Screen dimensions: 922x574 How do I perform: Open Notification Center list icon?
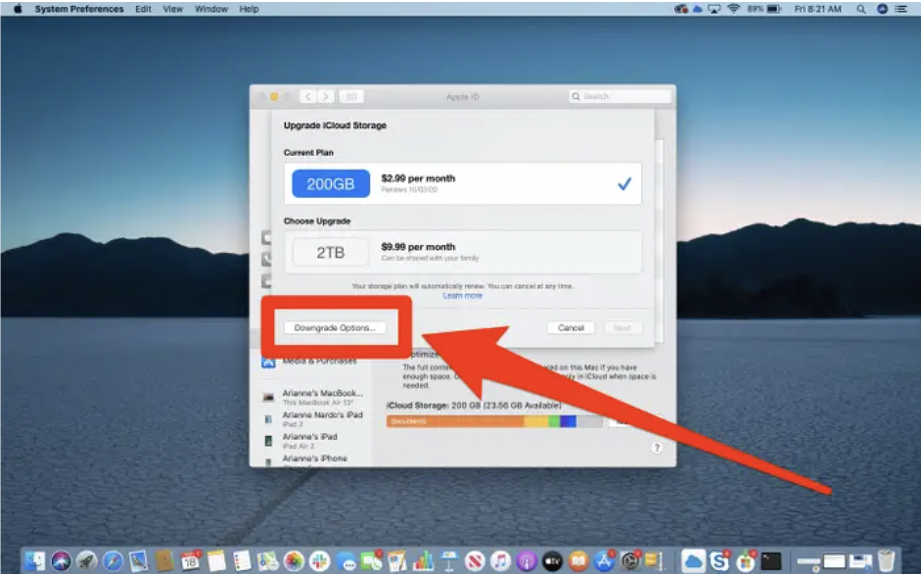(901, 9)
